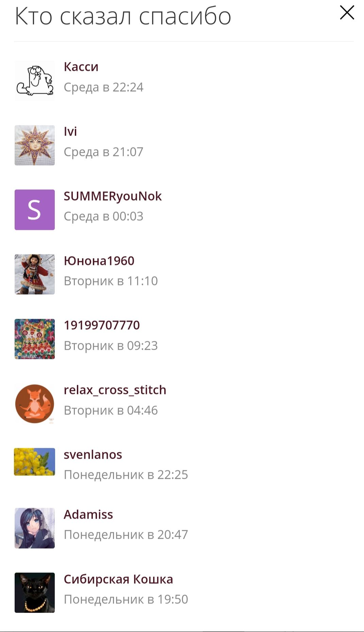
Task: Open the profile named 19199707770
Action: (102, 325)
